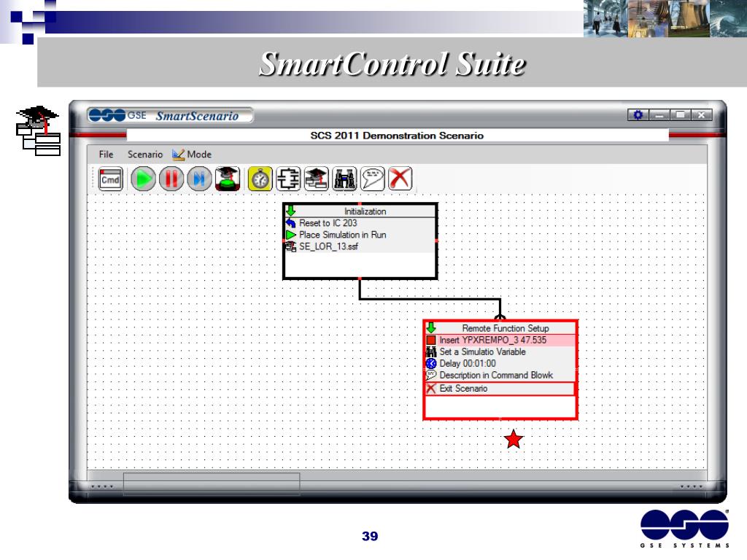Click red square icon beside Insert YPXREMPO_3
The image size is (747, 560).
click(431, 340)
